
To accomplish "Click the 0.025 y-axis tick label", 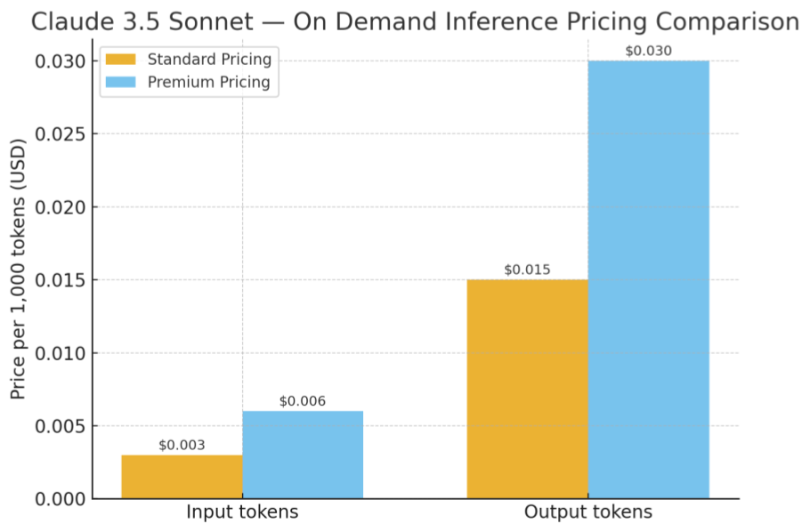I will tap(60, 134).
